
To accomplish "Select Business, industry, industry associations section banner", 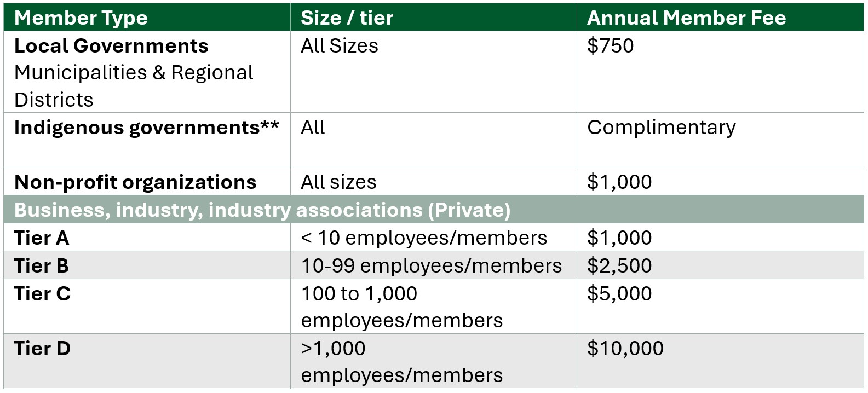I will click(x=434, y=210).
